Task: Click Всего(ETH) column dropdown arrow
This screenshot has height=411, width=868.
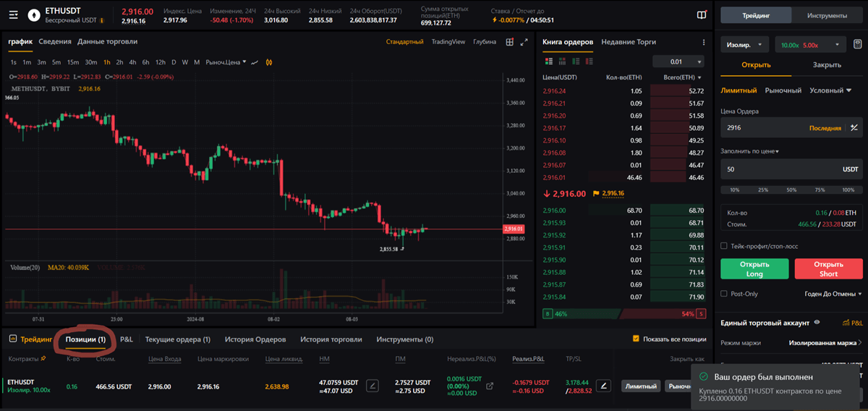Action: [701, 77]
